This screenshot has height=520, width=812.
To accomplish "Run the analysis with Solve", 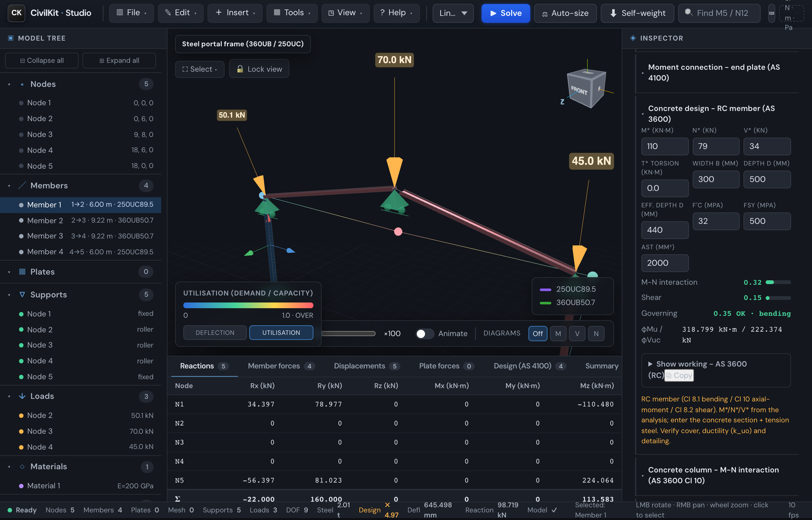I will [506, 13].
